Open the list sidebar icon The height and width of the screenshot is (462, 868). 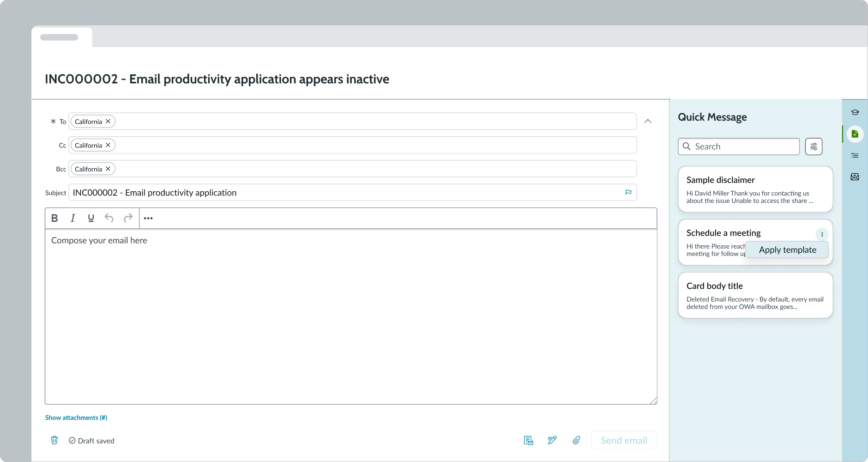(855, 156)
